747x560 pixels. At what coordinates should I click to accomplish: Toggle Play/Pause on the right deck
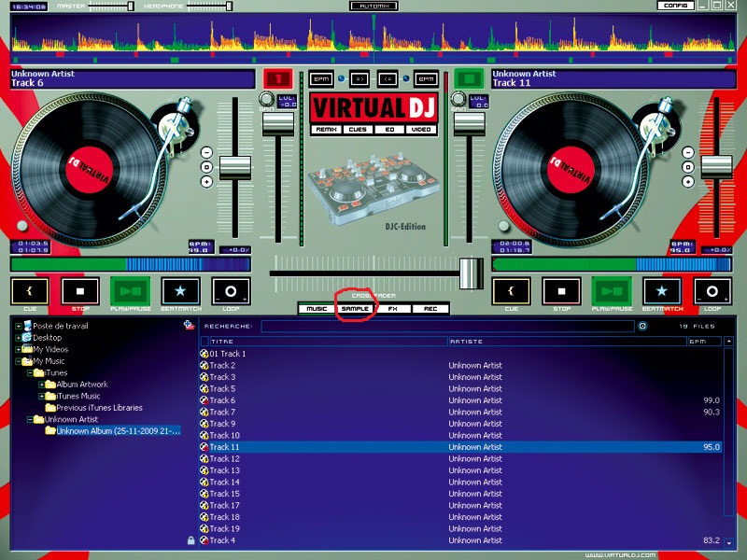pyautogui.click(x=612, y=291)
